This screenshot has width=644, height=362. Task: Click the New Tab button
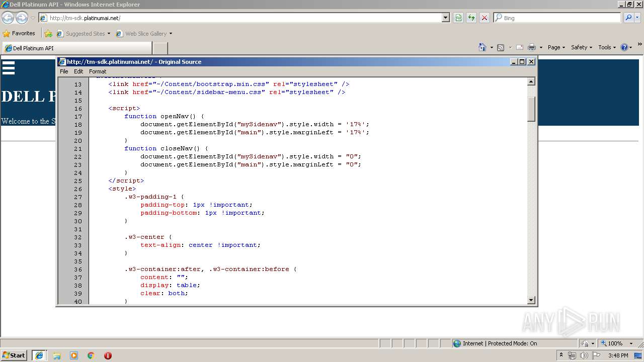(x=160, y=48)
